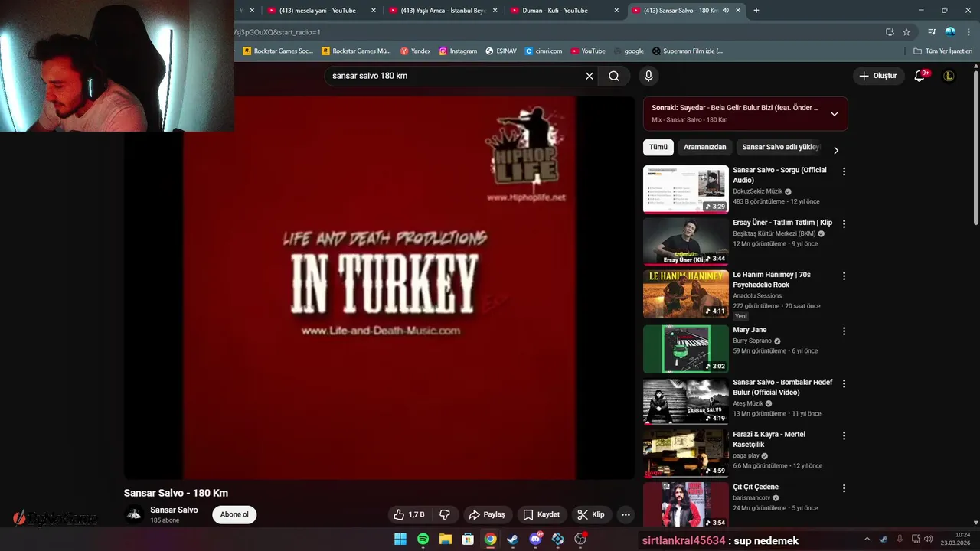Open 'Sansar Salvo - Sorgu' thumbnail
The height and width of the screenshot is (551, 980).
click(x=685, y=189)
